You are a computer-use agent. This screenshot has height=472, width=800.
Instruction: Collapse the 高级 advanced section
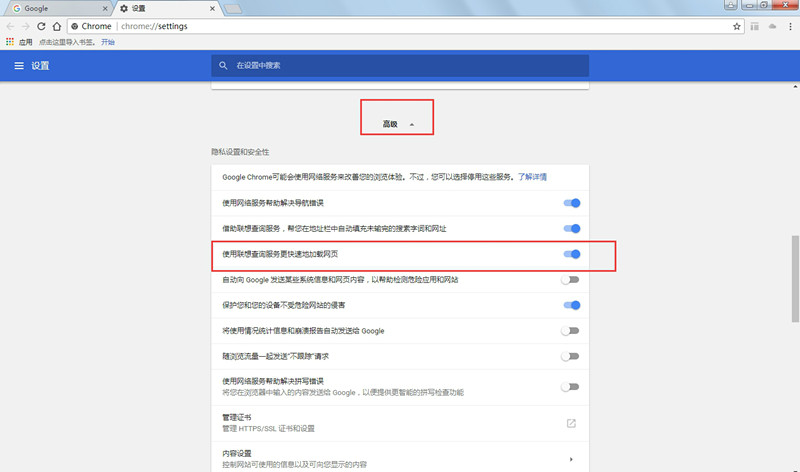pos(397,124)
